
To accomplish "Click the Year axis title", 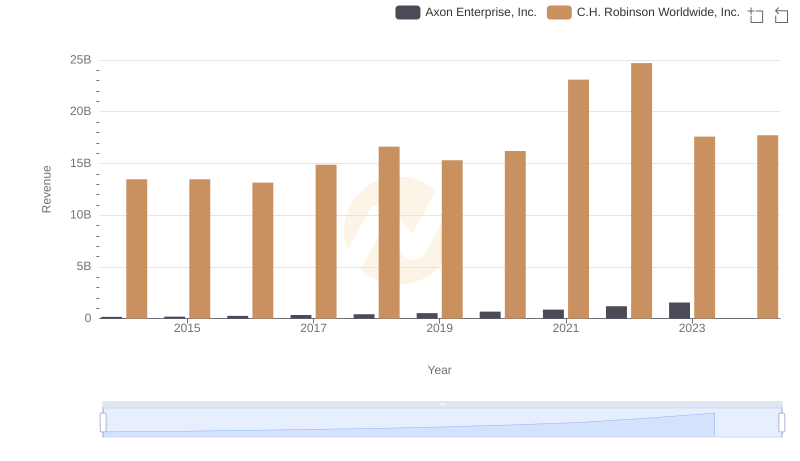I will point(439,370).
